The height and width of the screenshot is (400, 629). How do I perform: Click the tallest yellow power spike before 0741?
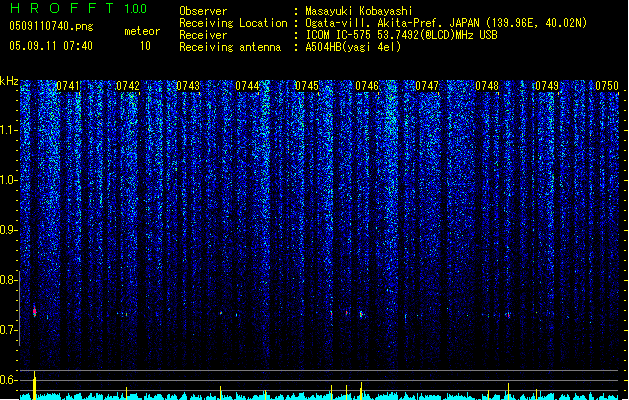[34, 386]
